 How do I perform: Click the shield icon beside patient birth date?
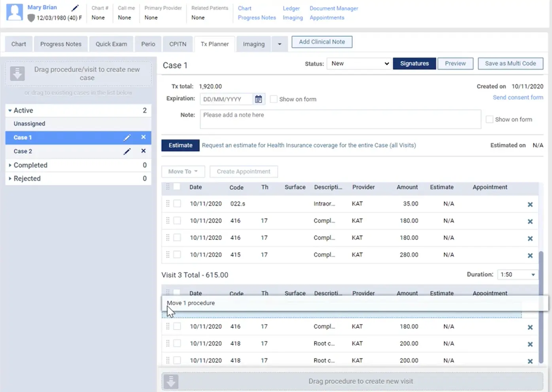pyautogui.click(x=31, y=18)
